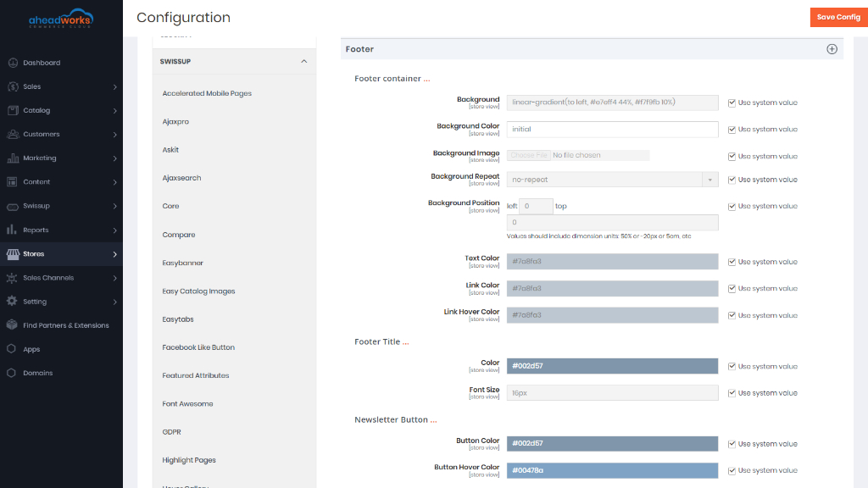
Task: Open Easybanner configuration
Action: pyautogui.click(x=183, y=263)
